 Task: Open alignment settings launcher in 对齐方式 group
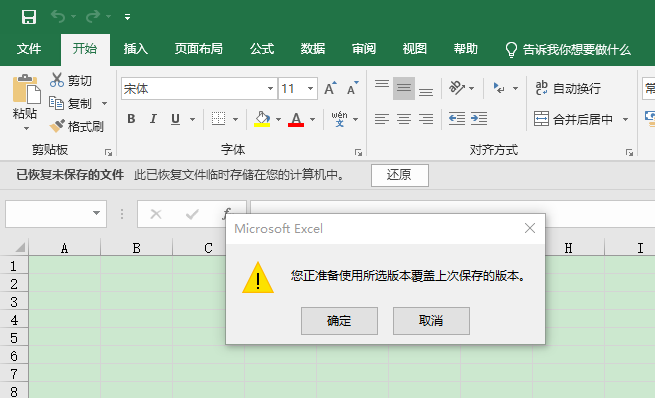pos(629,152)
